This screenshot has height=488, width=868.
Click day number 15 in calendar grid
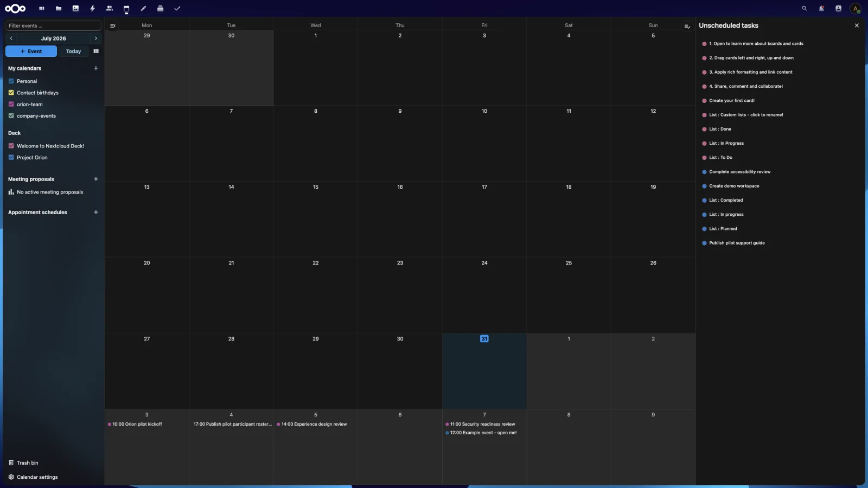pos(316,187)
